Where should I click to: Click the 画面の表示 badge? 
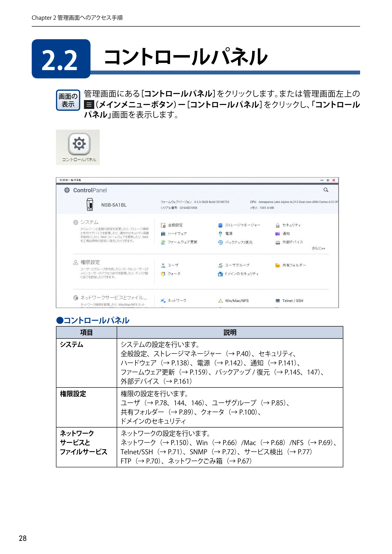coord(68,100)
